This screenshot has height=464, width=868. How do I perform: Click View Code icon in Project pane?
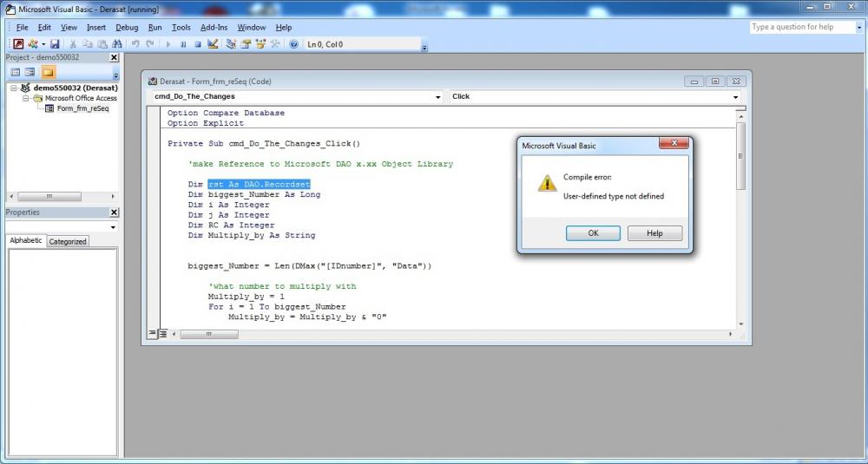pyautogui.click(x=16, y=73)
